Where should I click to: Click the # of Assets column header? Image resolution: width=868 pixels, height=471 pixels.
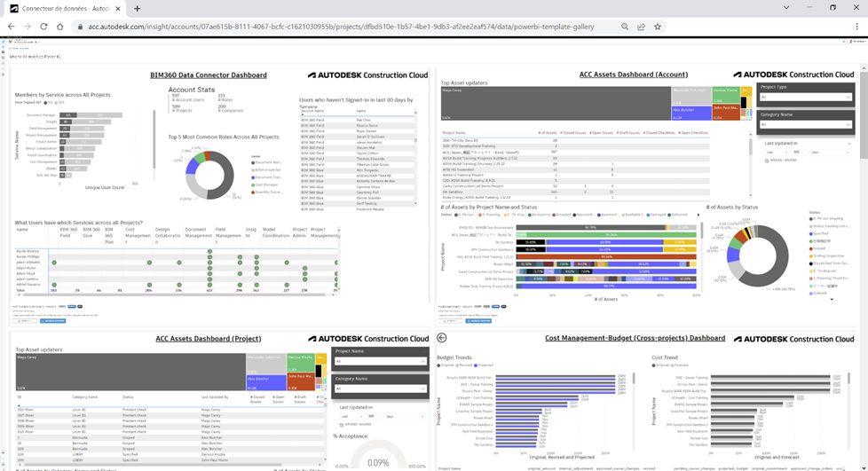[548, 133]
